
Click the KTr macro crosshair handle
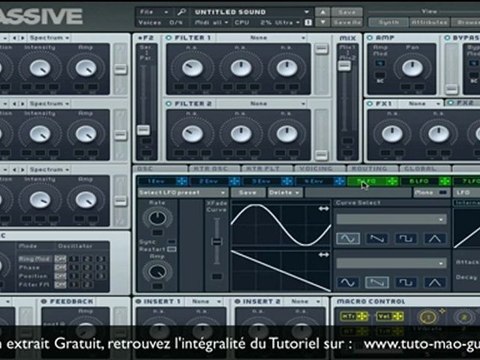363,316
